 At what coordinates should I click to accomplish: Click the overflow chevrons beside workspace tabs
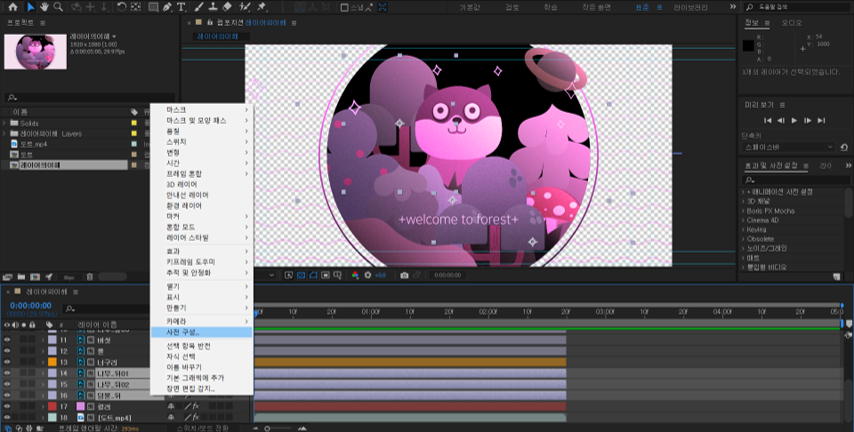pos(733,7)
